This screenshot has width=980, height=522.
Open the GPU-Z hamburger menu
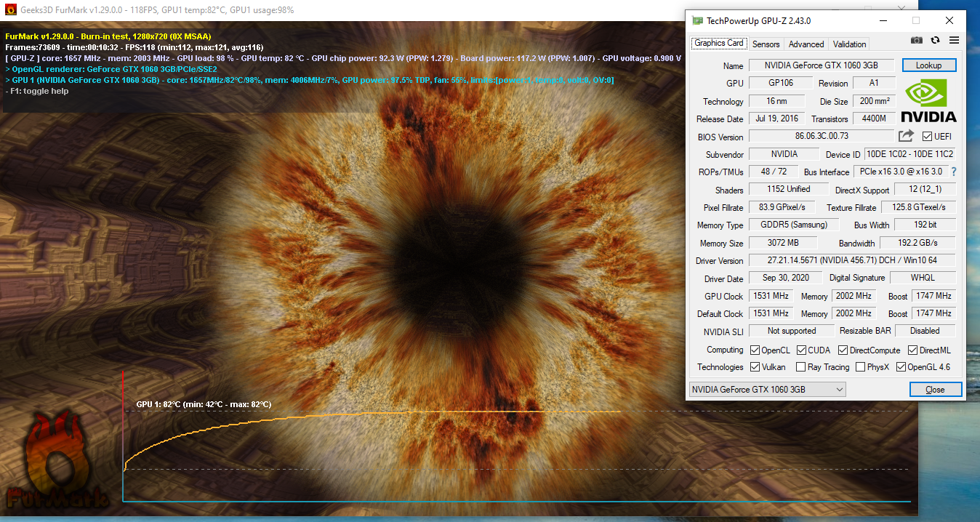click(954, 41)
